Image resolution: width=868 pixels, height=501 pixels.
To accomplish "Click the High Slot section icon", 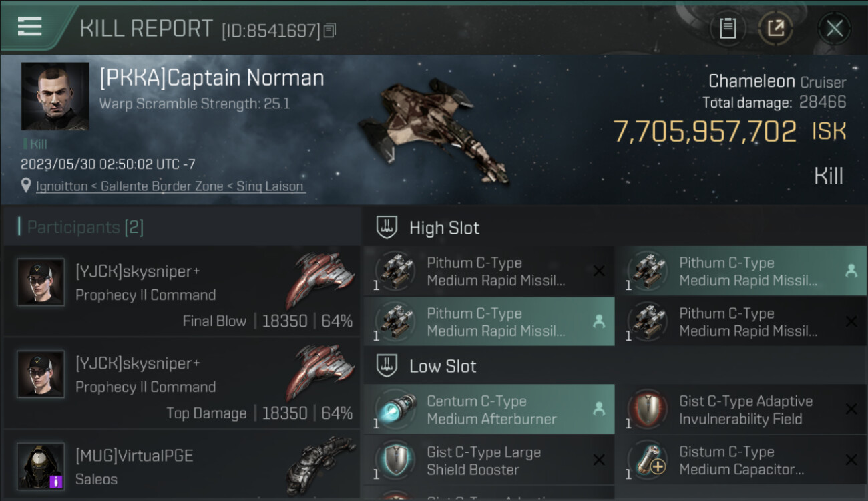I will [387, 228].
